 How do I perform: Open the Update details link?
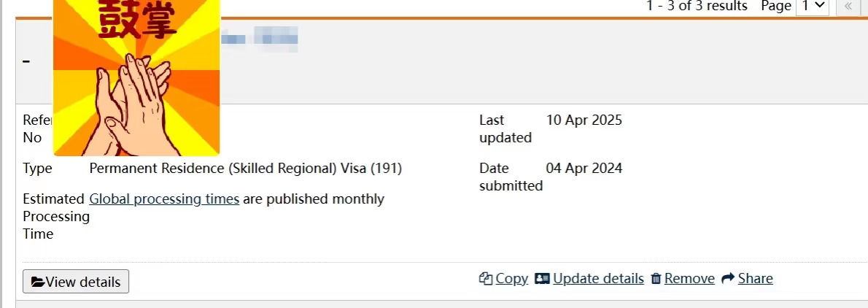(598, 278)
